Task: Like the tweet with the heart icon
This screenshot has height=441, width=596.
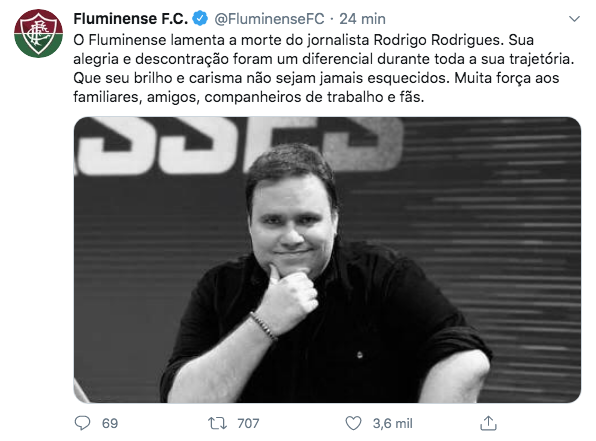Action: [x=353, y=423]
